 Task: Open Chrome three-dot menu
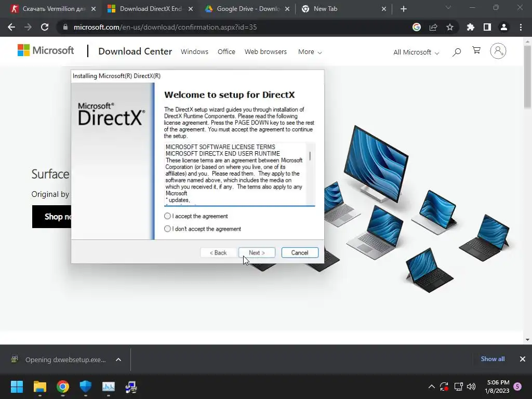click(x=521, y=27)
